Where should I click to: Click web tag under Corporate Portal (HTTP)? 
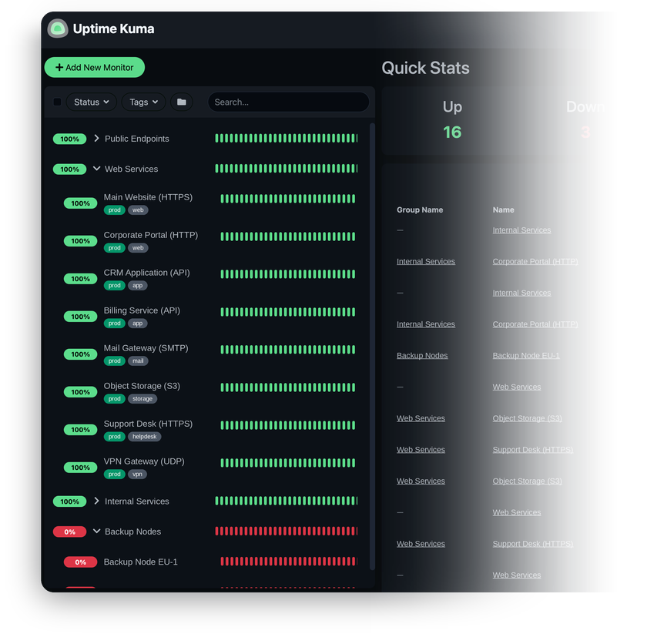pyautogui.click(x=138, y=248)
